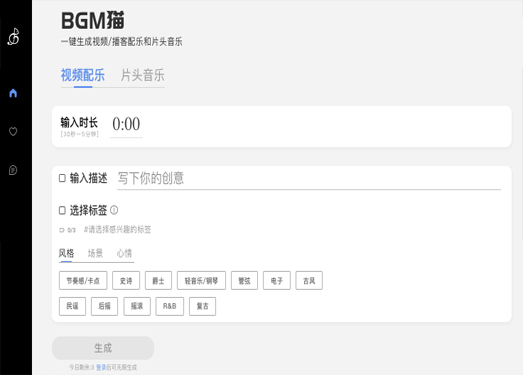Open the favorites heart icon in sidebar

click(13, 131)
